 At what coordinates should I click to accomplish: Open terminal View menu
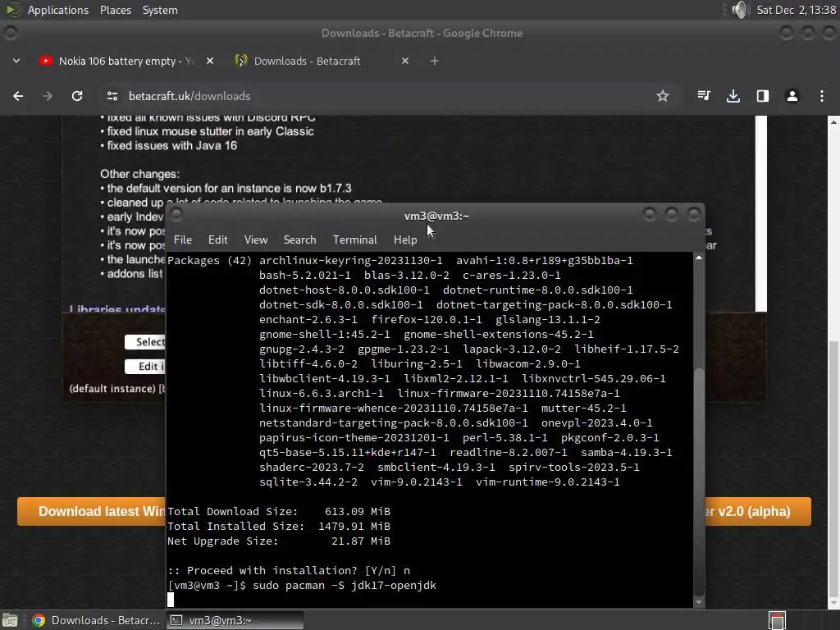click(x=256, y=240)
